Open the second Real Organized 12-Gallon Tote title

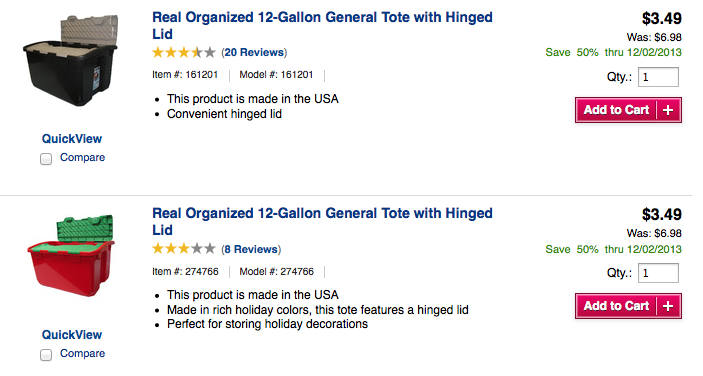tap(322, 221)
